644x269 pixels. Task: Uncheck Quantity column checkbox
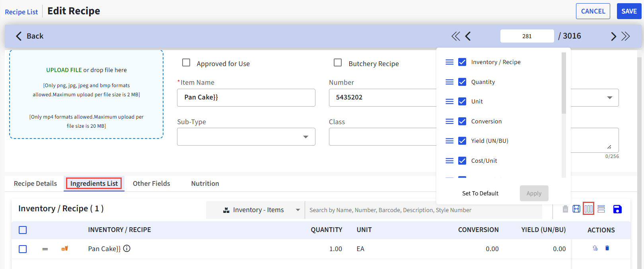point(462,82)
